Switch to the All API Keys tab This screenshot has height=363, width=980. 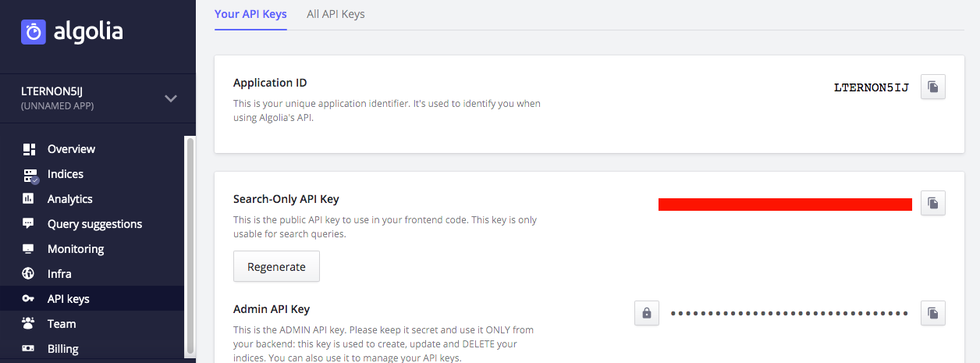pos(336,14)
